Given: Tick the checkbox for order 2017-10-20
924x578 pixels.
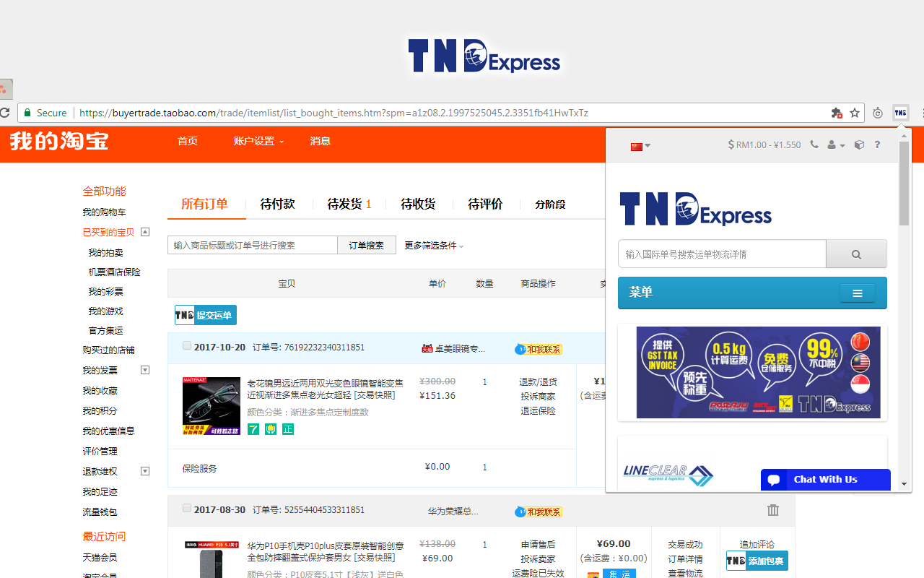Looking at the screenshot, I should [x=187, y=346].
